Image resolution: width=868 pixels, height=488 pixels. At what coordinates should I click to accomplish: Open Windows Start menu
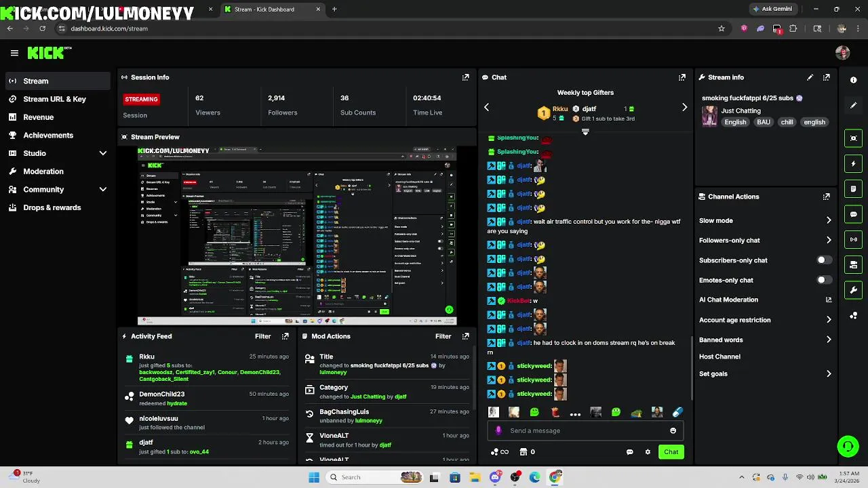(314, 477)
